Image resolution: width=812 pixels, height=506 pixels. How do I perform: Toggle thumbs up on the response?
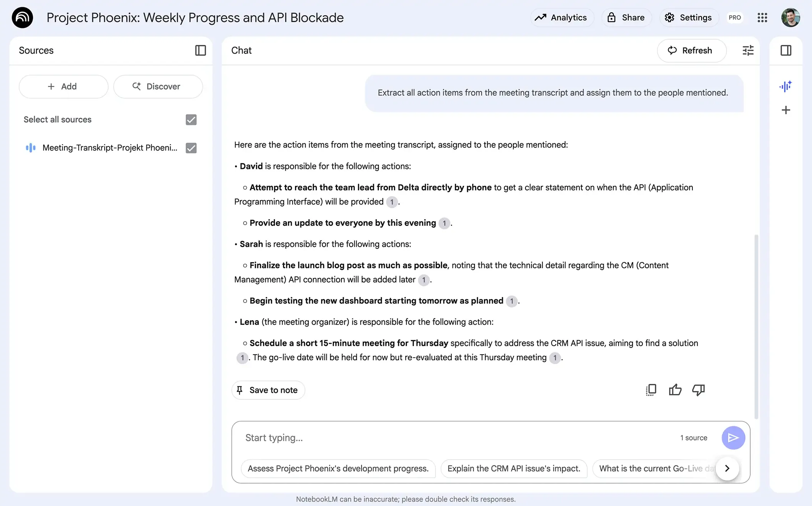click(675, 389)
